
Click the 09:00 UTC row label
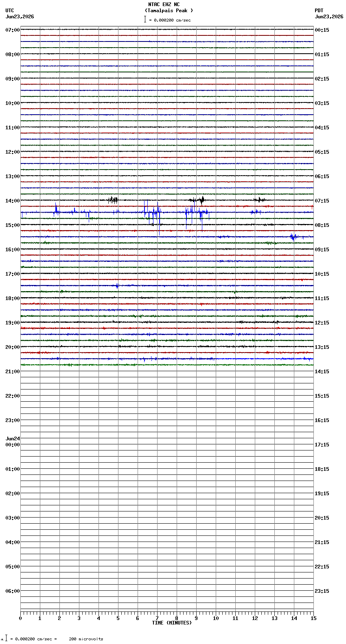13,79
